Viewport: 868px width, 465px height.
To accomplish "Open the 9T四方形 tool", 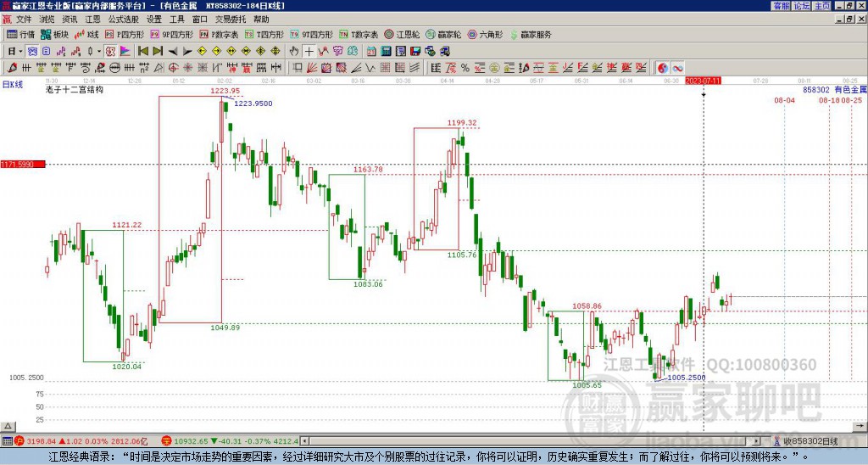I will [311, 34].
